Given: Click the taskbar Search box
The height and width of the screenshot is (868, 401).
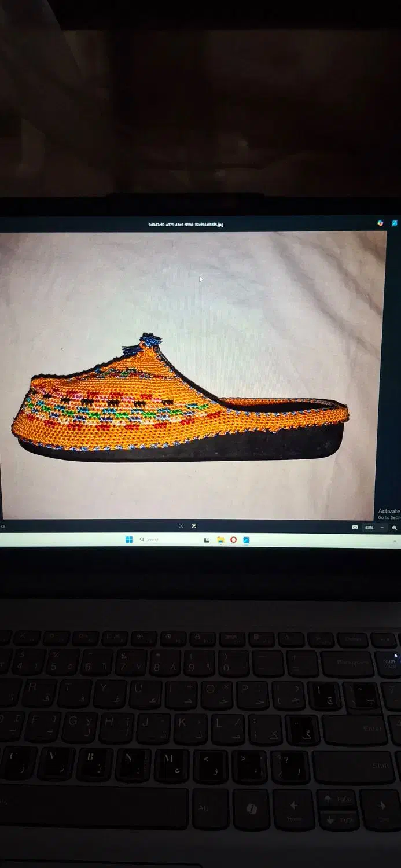Looking at the screenshot, I should 153,540.
